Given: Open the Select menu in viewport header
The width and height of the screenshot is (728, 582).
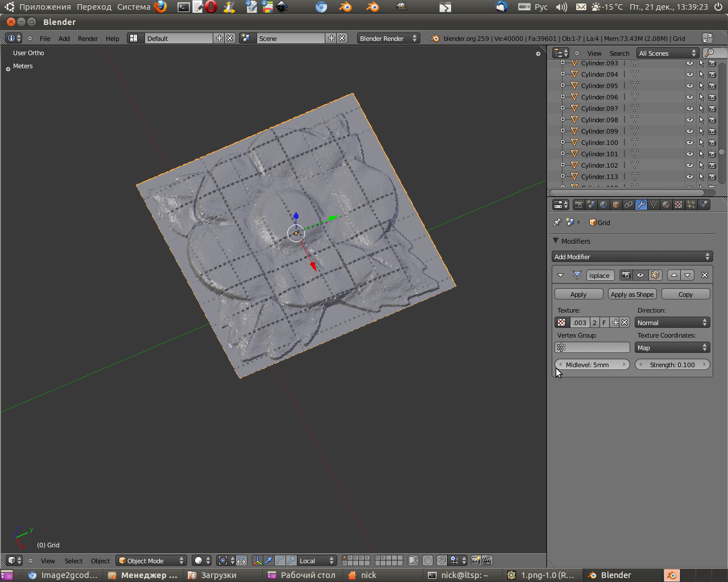Looking at the screenshot, I should pos(73,561).
